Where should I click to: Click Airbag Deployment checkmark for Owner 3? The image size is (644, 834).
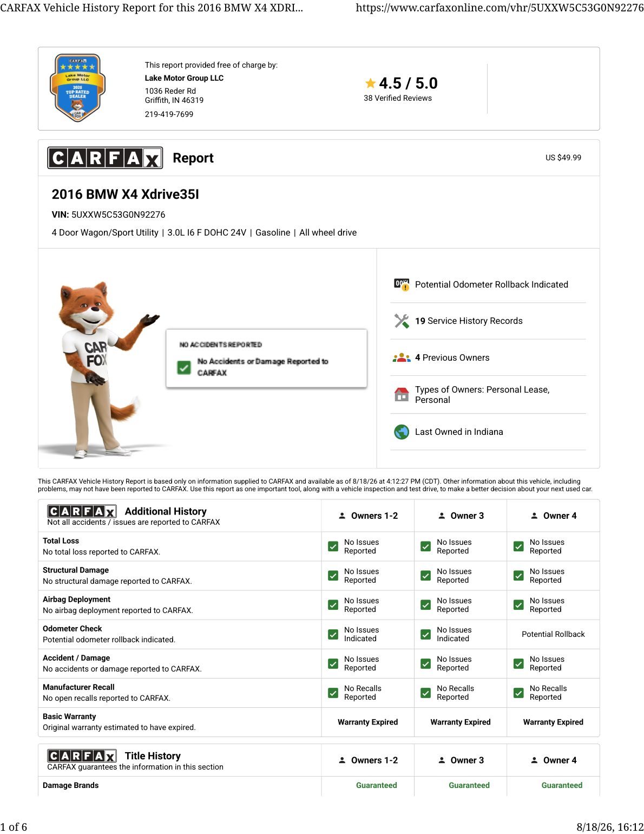(x=426, y=605)
